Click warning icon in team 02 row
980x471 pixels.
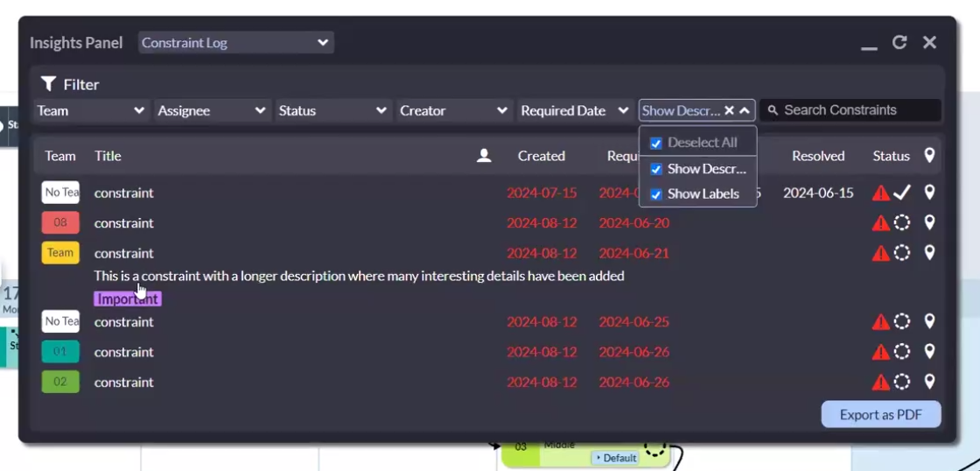pyautogui.click(x=880, y=382)
